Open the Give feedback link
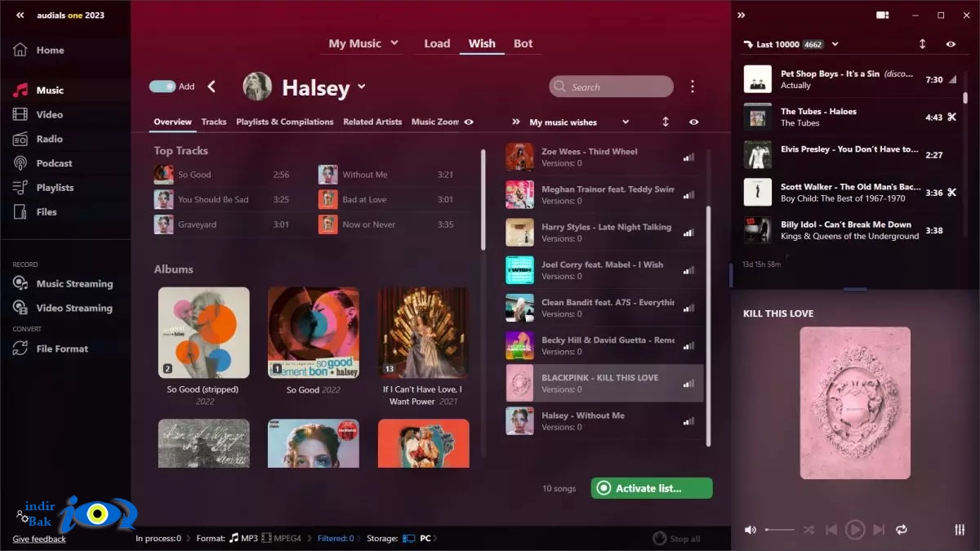980x551 pixels. (39, 539)
